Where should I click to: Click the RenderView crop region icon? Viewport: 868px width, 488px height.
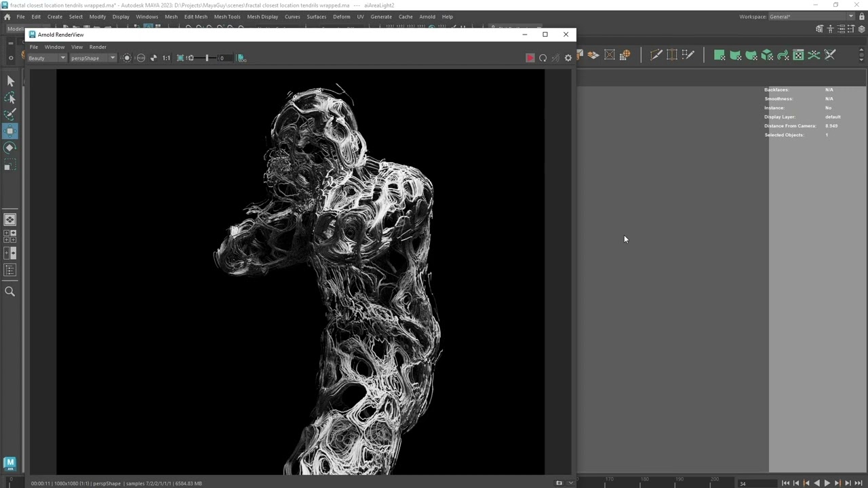coord(180,58)
